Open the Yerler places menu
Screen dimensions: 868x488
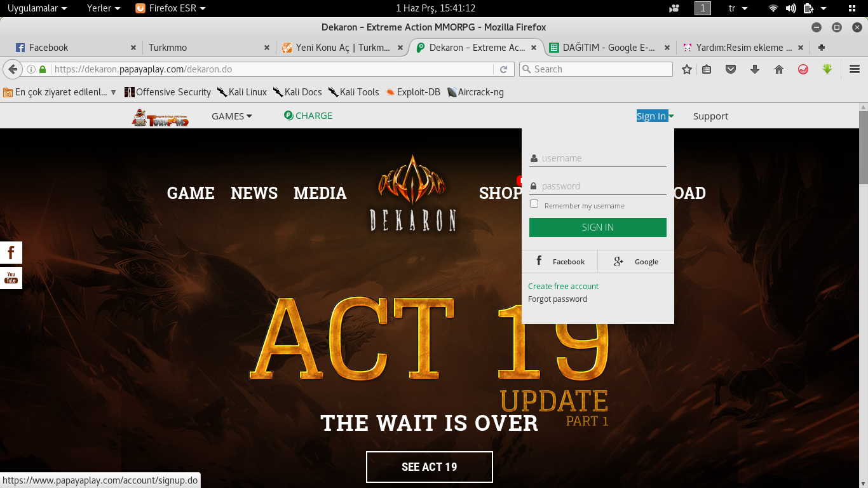(x=104, y=8)
